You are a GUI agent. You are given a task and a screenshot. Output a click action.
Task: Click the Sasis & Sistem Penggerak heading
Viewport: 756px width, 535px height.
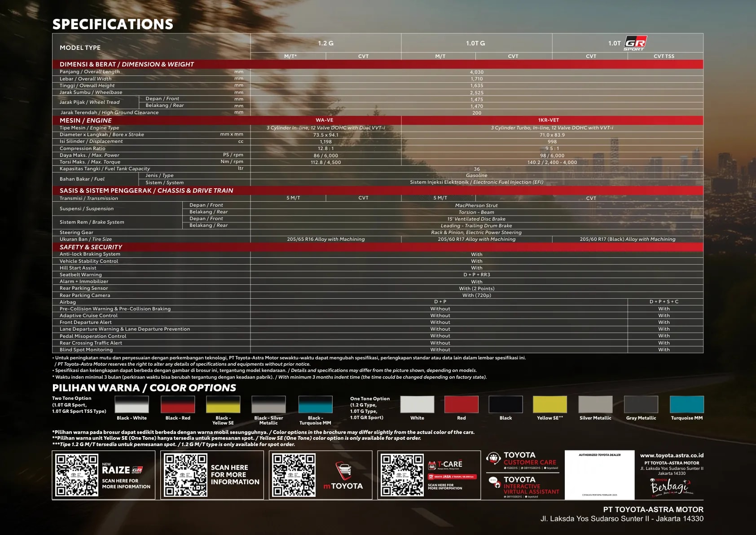(x=146, y=190)
